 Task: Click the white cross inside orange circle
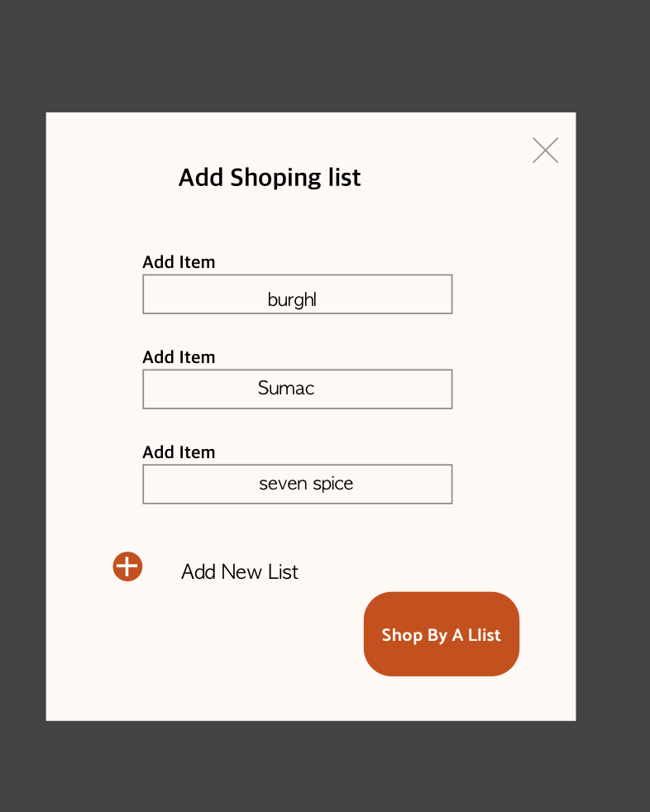127,566
